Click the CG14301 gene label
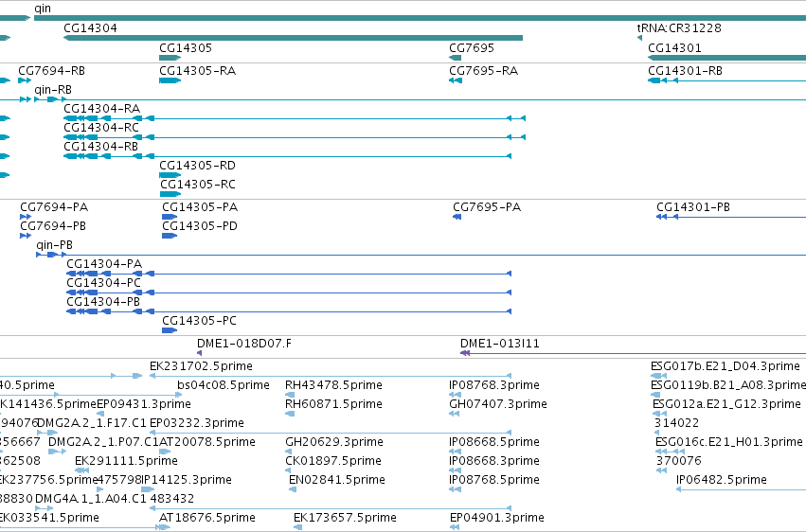Viewport: 806px width, 532px height. point(674,48)
